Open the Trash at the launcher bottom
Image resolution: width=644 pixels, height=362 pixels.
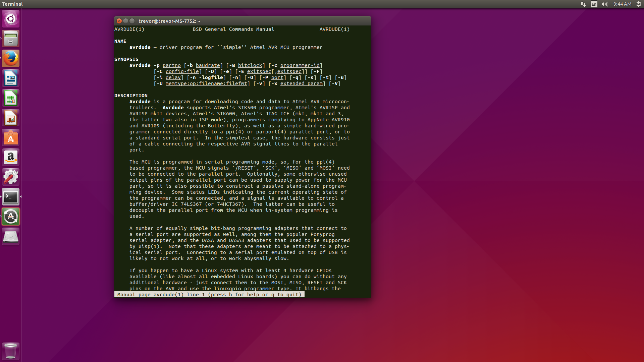pyautogui.click(x=10, y=351)
